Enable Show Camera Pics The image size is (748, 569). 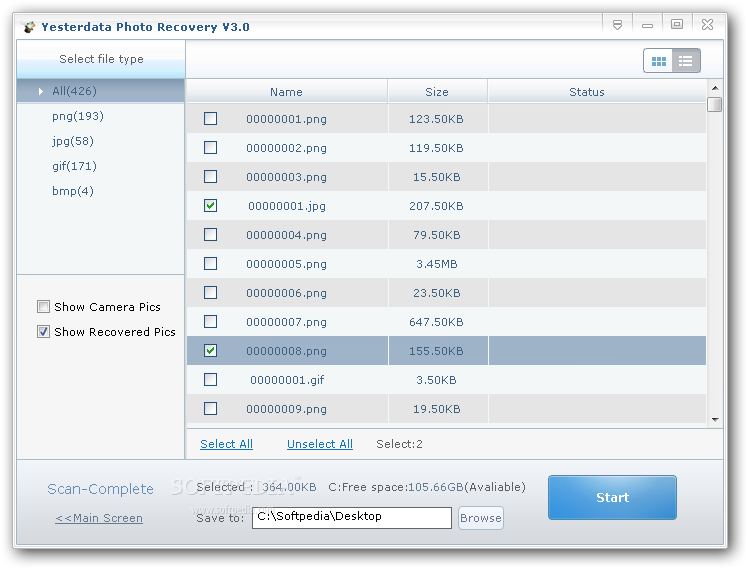click(43, 307)
